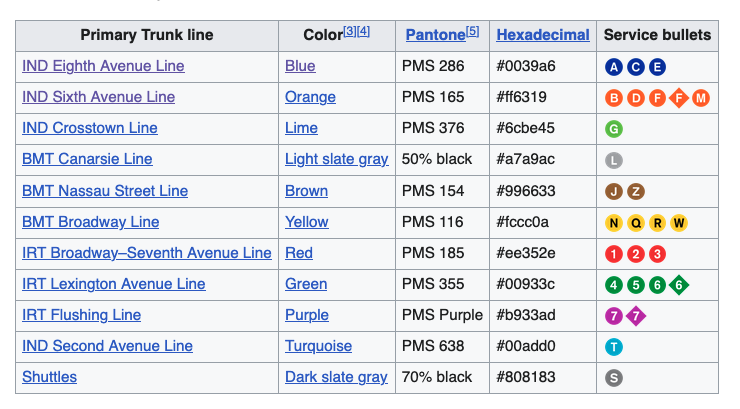The width and height of the screenshot is (740, 409).
Task: Click the purple diamond 7 express bullet
Action: click(x=635, y=316)
